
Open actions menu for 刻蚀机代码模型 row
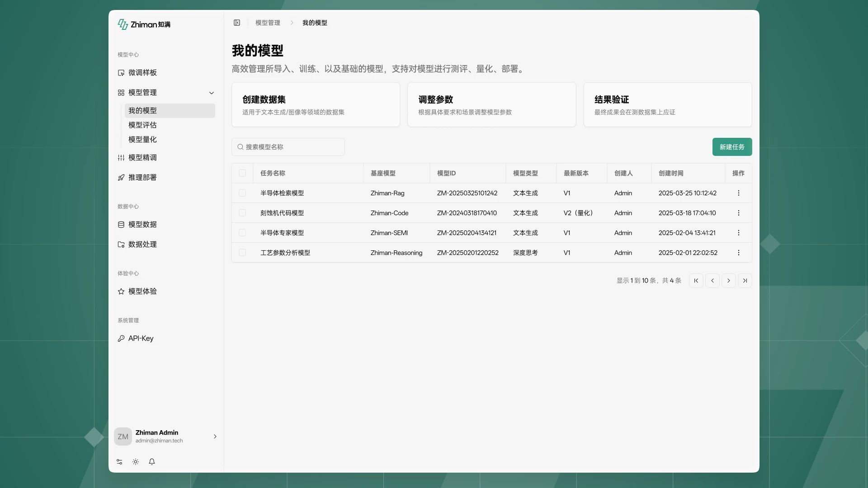click(739, 213)
